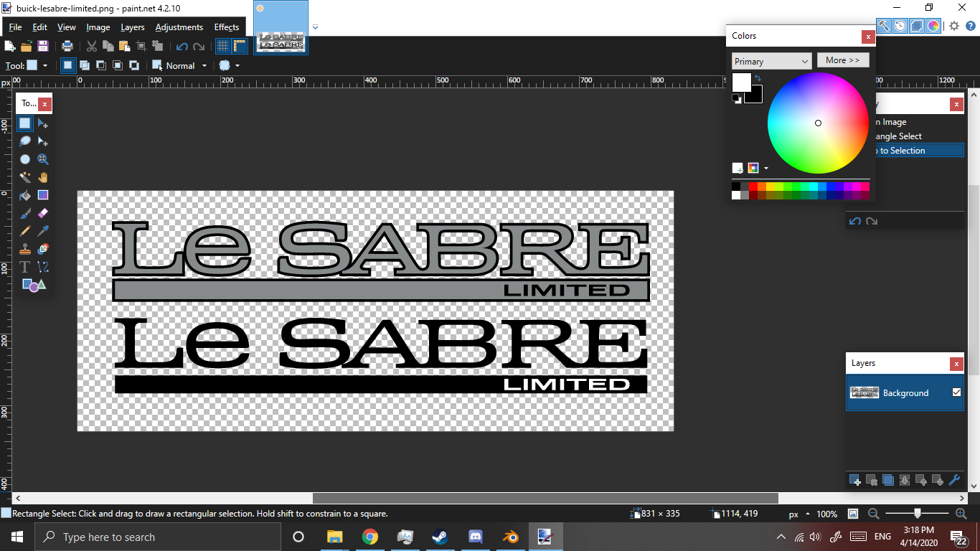This screenshot has width=980, height=551.
Task: Open the Primary color dropdown
Action: pos(771,61)
